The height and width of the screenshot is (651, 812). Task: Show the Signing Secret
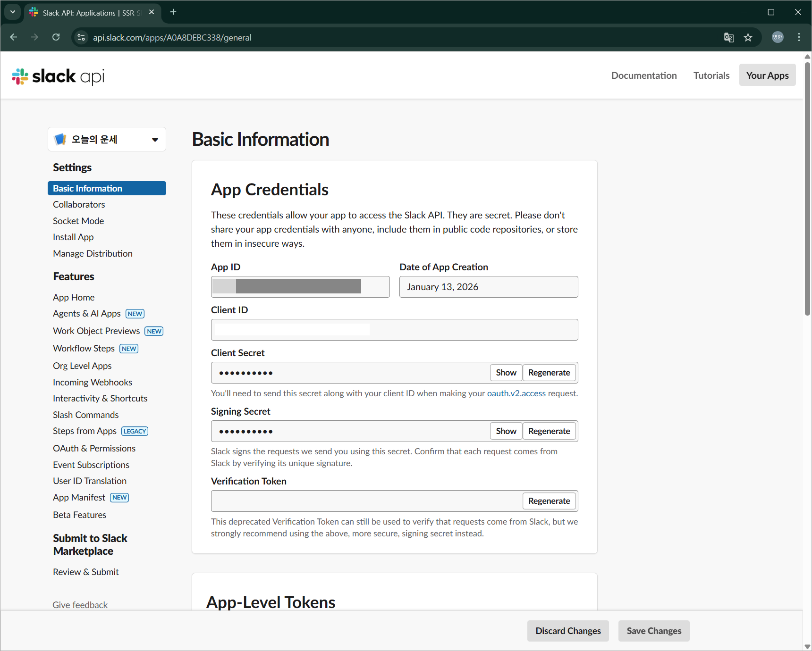tap(506, 431)
